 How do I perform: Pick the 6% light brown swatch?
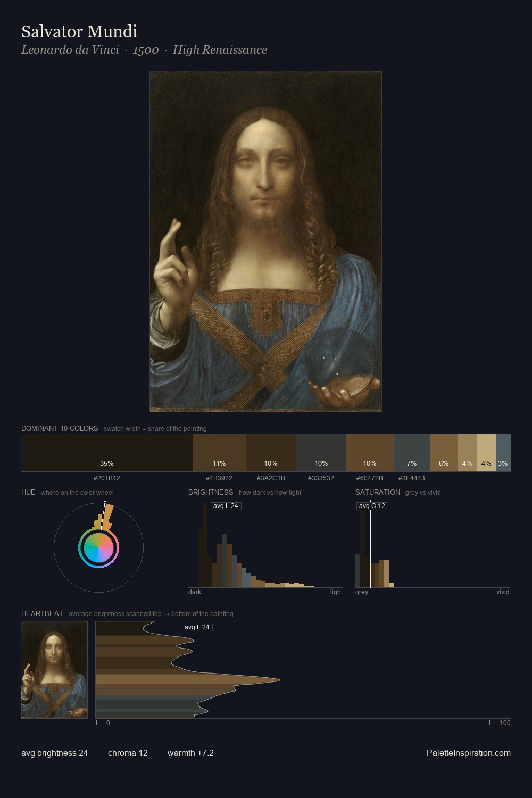tap(444, 453)
